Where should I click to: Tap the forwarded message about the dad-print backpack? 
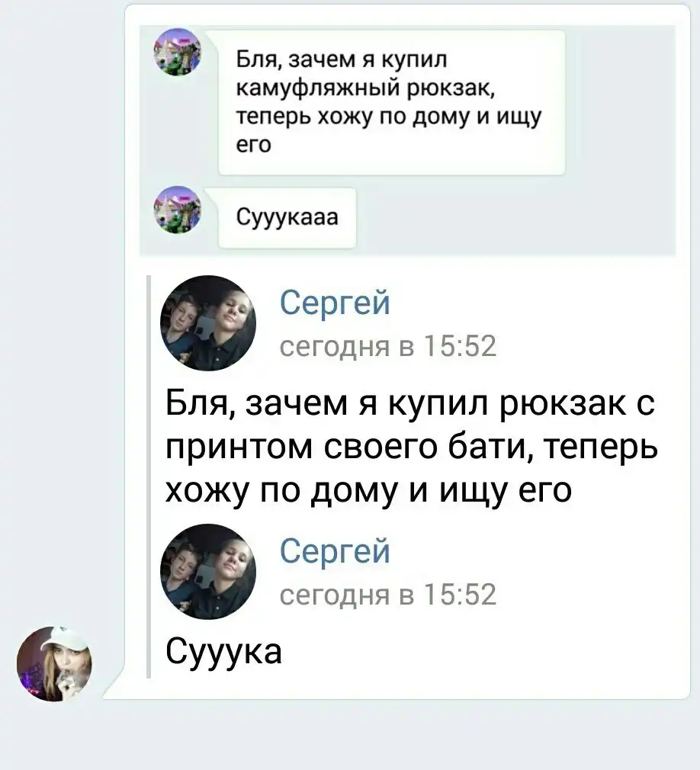[x=411, y=447]
